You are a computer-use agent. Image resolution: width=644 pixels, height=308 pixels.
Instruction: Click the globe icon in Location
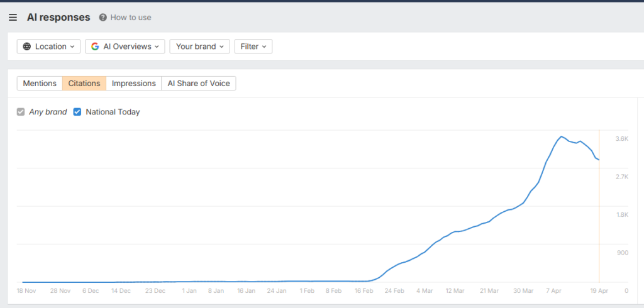pos(27,47)
